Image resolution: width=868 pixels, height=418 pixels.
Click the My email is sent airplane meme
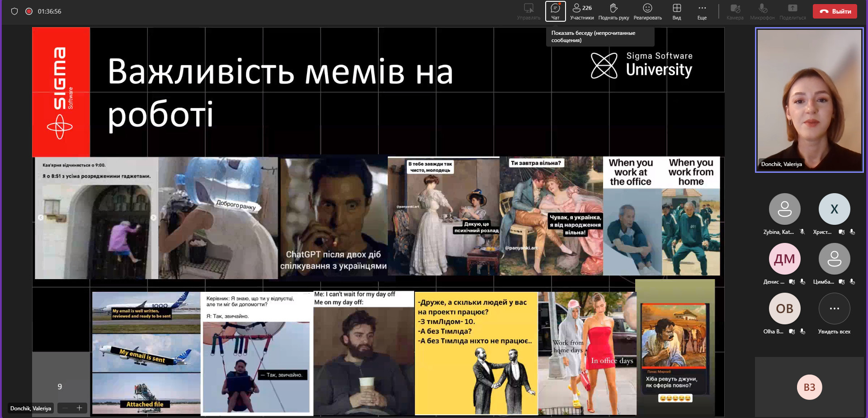coord(146,353)
